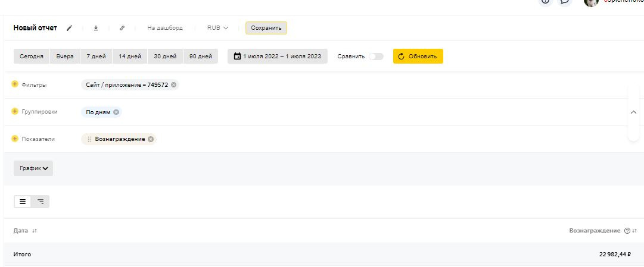Click the Новый отчет report title

click(x=35, y=28)
